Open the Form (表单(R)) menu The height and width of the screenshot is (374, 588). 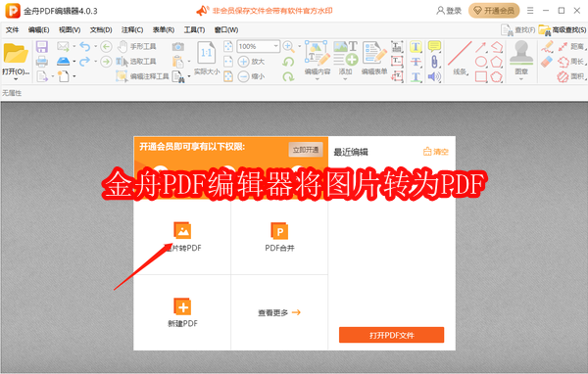[x=164, y=30]
